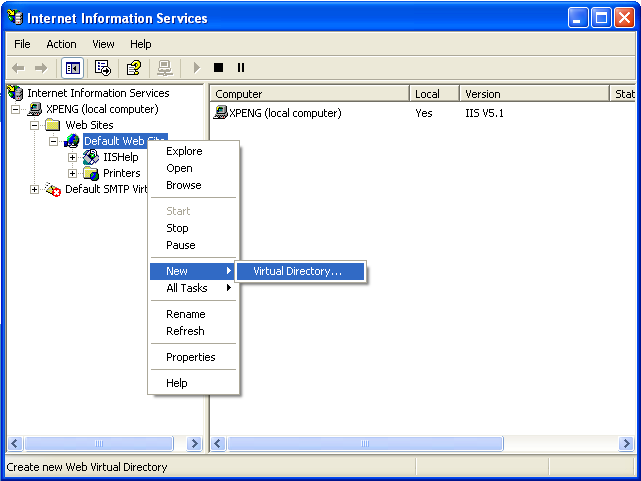The width and height of the screenshot is (641, 481).
Task: Click the Default Web Site globe icon
Action: point(72,141)
